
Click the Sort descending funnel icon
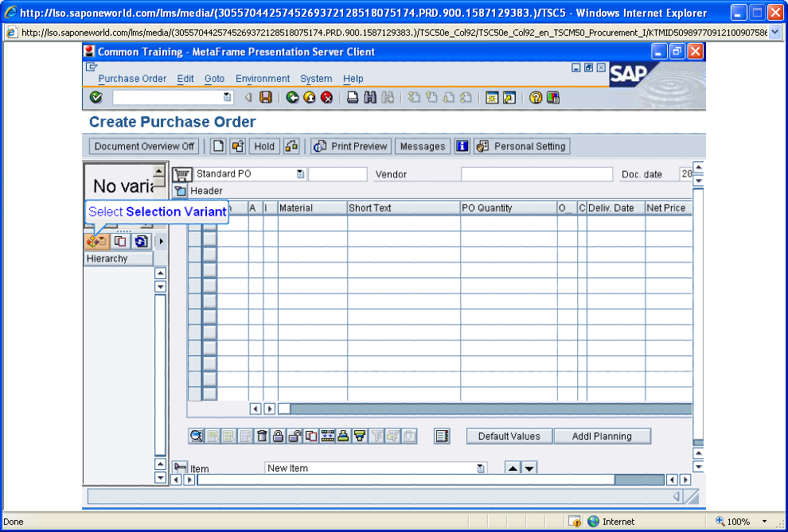pos(359,436)
